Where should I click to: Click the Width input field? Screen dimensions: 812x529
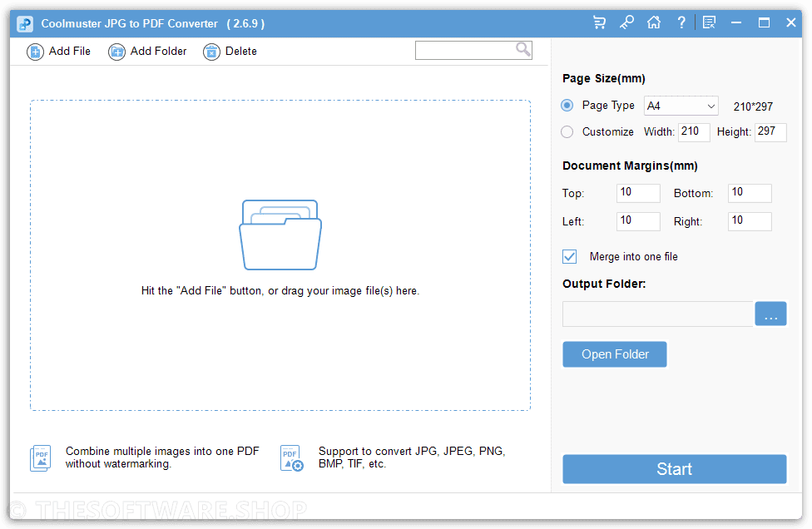pyautogui.click(x=694, y=132)
